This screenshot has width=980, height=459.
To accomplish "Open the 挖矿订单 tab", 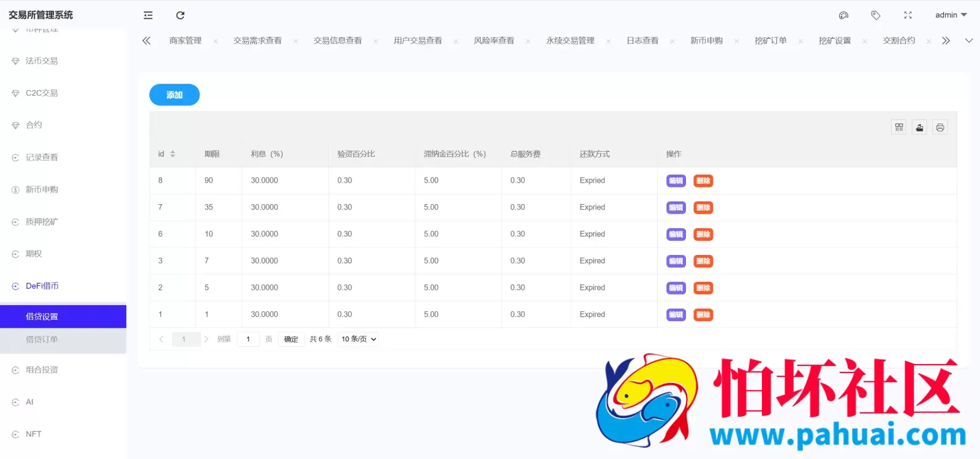I will click(771, 40).
